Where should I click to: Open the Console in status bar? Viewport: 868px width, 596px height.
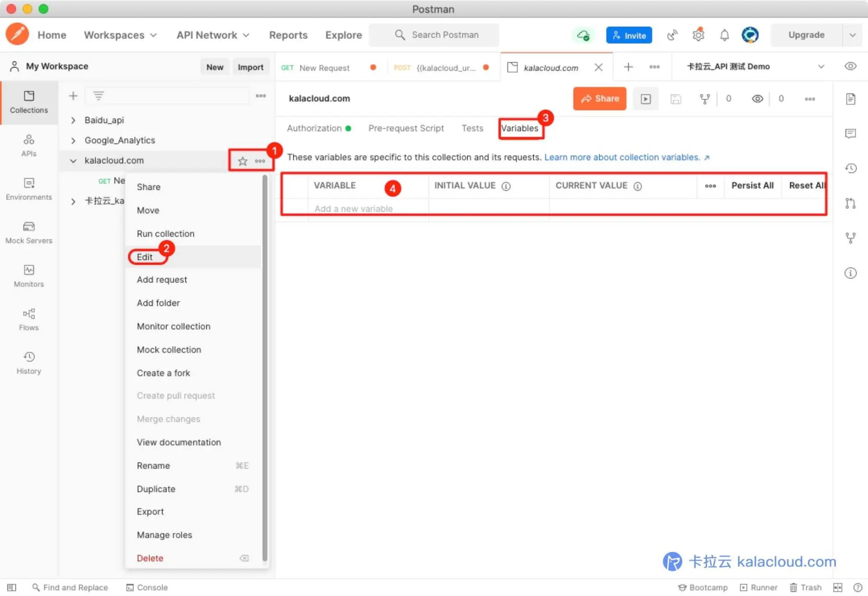pos(147,587)
